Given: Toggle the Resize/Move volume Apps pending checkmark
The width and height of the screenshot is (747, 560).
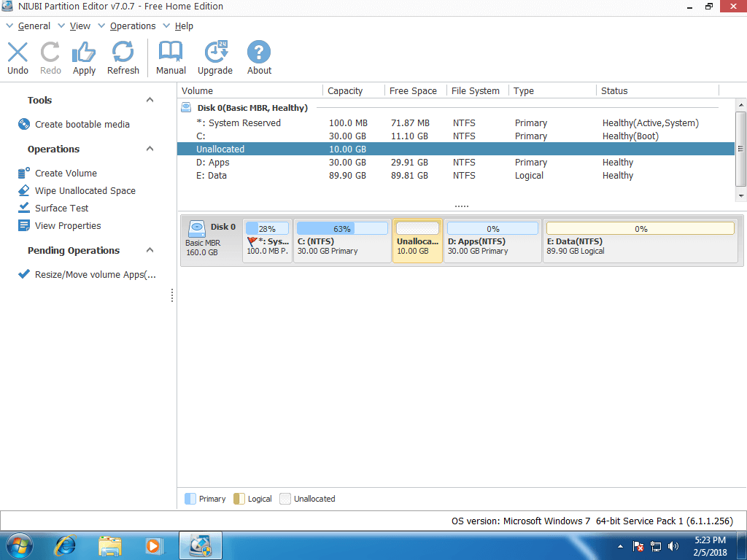Looking at the screenshot, I should click(x=24, y=274).
